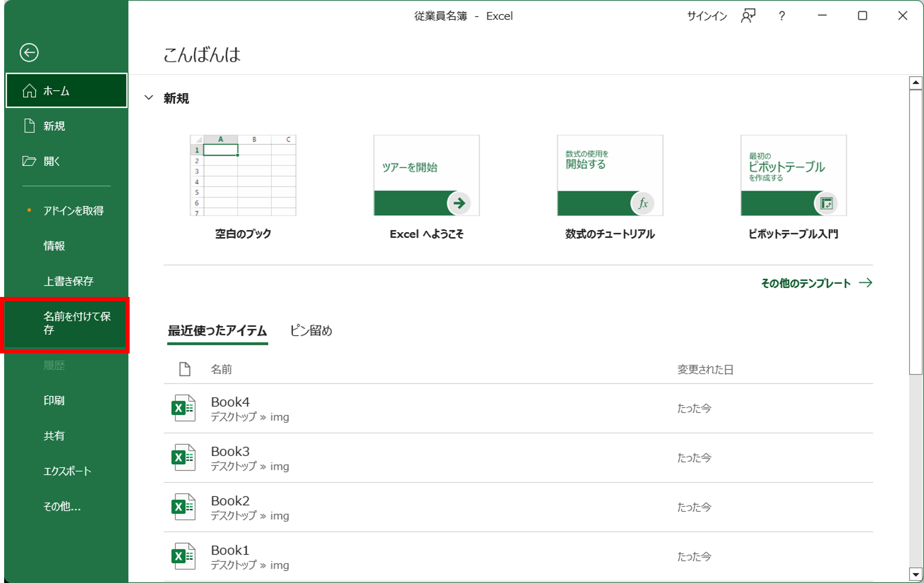924x583 pixels.
Task: Select 名前を付けて保存 in the sidebar
Action: pos(66,323)
